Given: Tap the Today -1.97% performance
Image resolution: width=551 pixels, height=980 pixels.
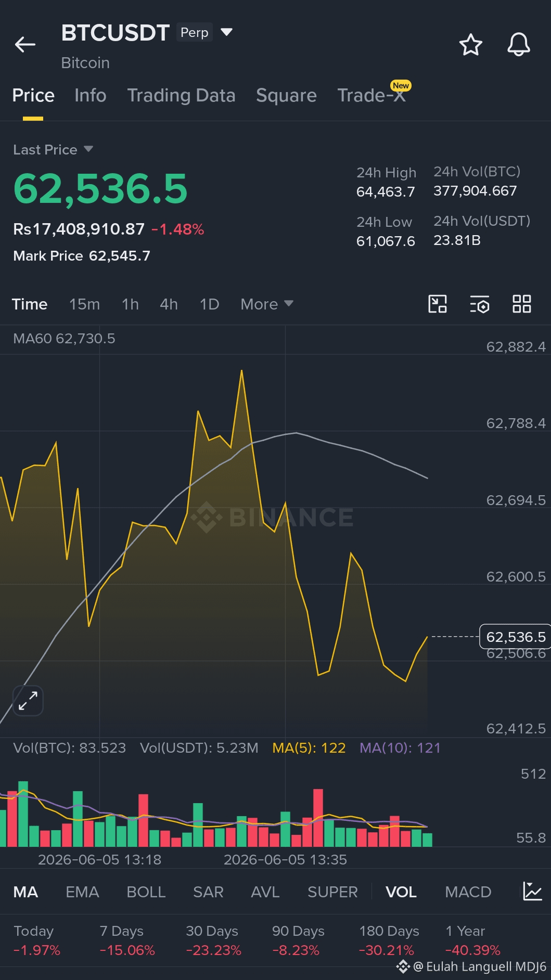Looking at the screenshot, I should tap(37, 940).
